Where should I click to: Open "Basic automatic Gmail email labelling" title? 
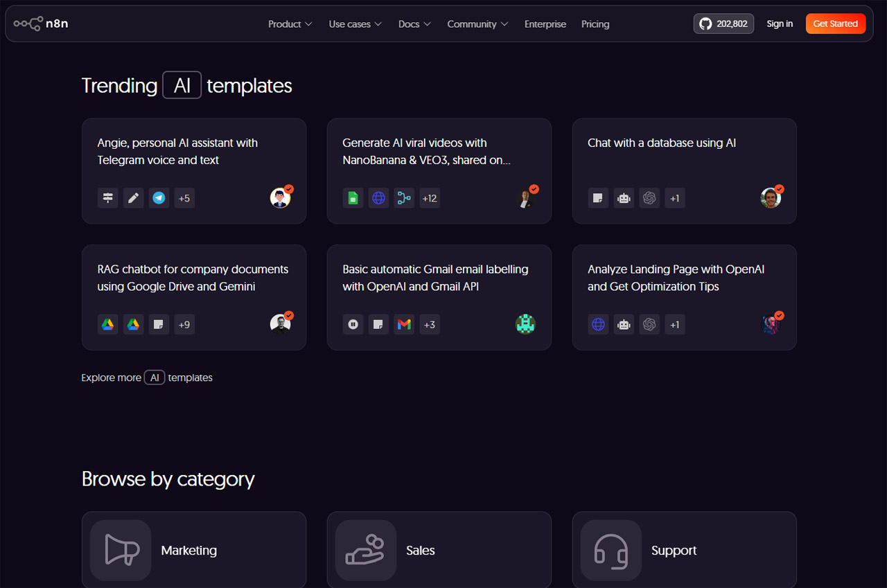pos(435,278)
